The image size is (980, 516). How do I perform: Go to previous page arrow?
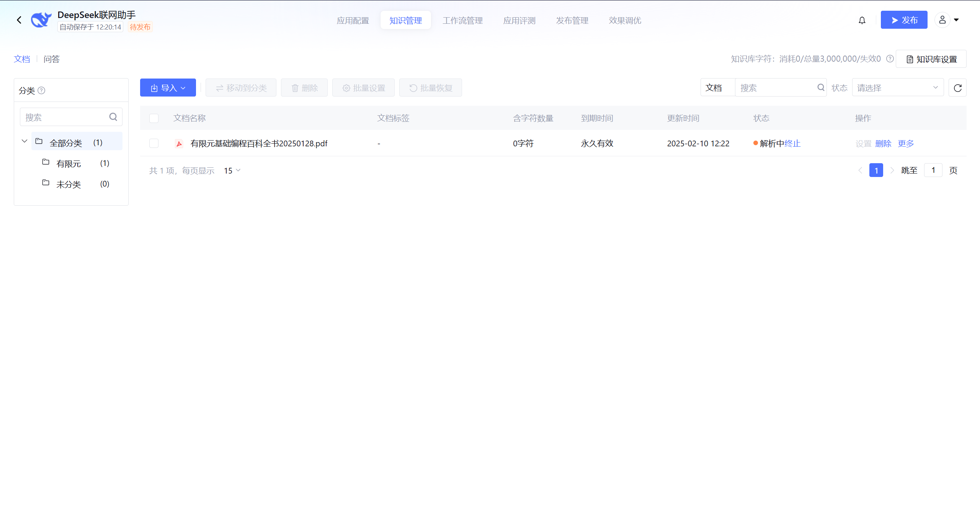(x=860, y=170)
